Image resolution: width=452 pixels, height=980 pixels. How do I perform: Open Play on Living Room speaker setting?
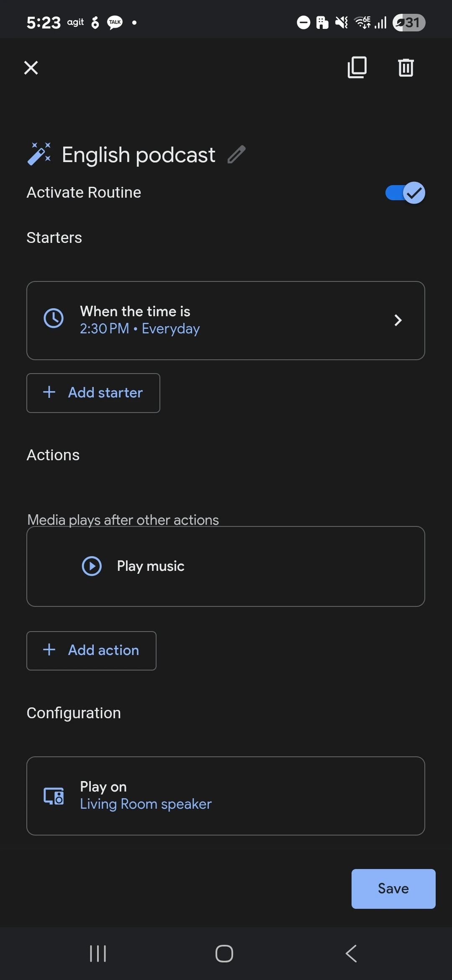coord(226,796)
